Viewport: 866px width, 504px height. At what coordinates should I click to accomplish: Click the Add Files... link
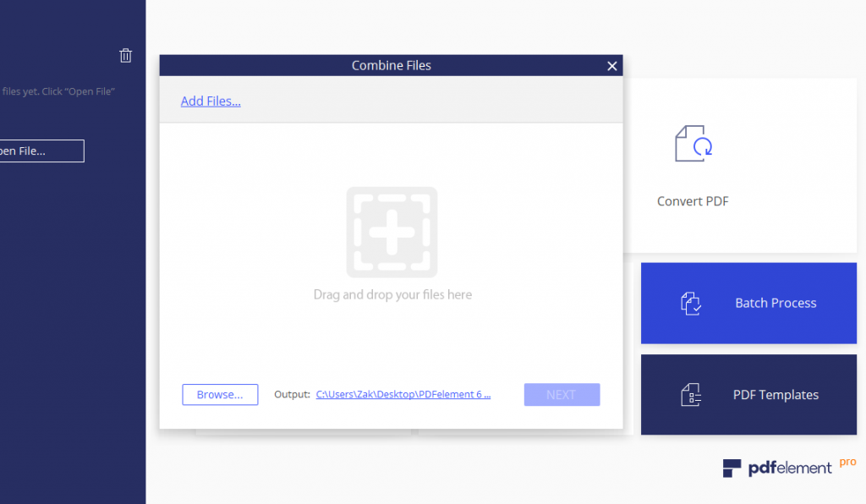tap(211, 101)
